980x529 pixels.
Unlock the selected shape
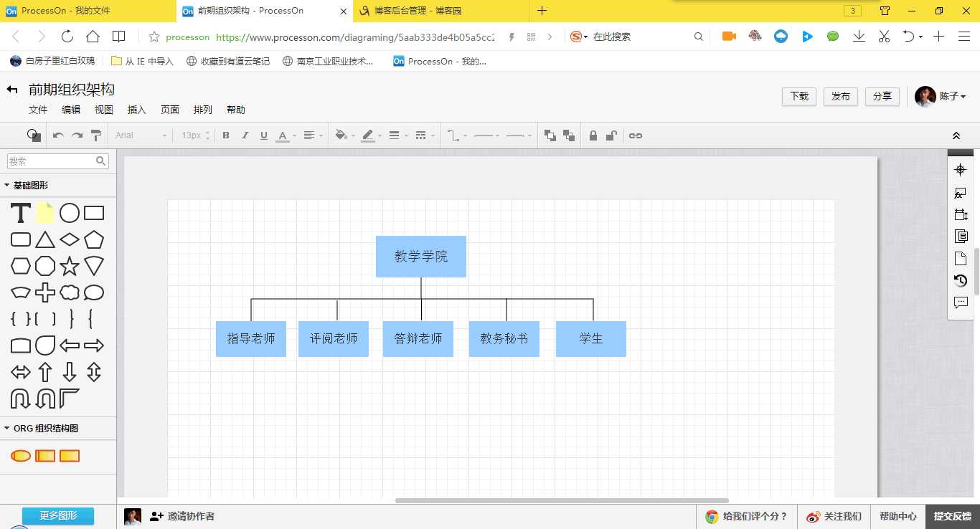pyautogui.click(x=611, y=135)
